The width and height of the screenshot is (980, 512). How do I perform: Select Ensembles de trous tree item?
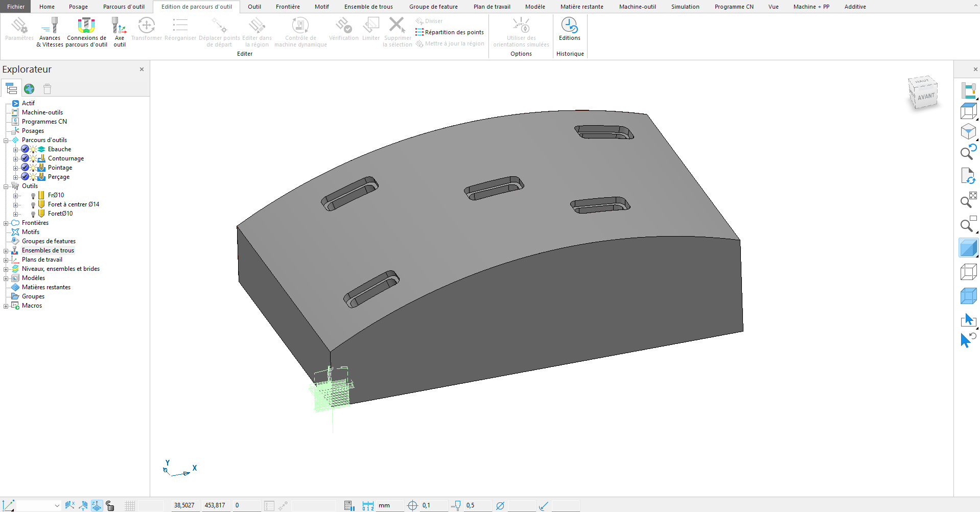48,250
